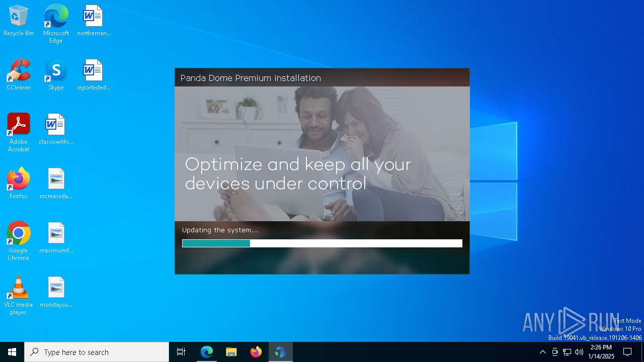Open Adobe Acrobat desktop shortcut
Screen dimensions: 644x362
point(19,133)
